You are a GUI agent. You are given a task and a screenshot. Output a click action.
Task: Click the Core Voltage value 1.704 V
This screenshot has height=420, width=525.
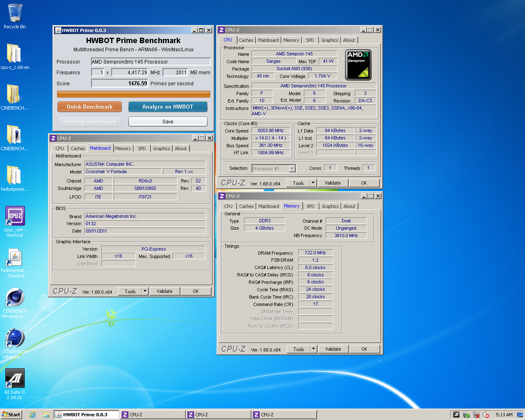[322, 76]
